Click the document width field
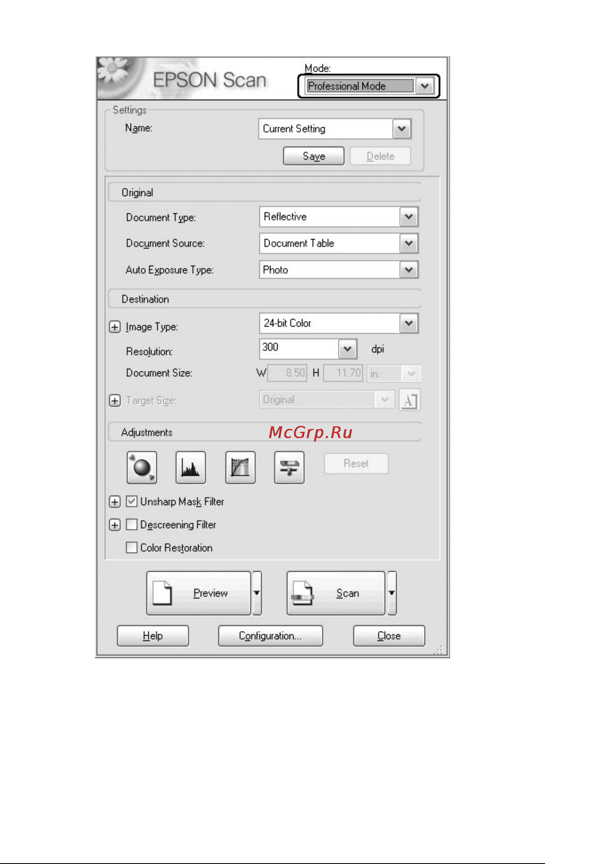This screenshot has width=616, height=864. point(287,373)
